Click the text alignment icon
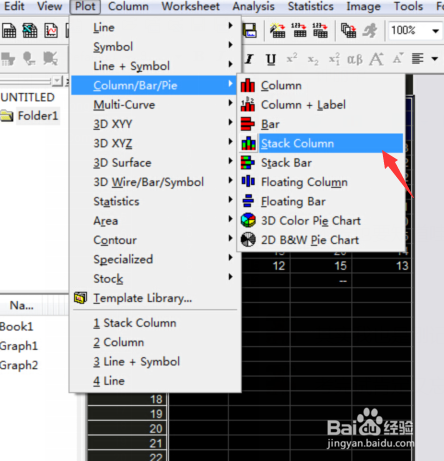This screenshot has width=444, height=461. [418, 59]
